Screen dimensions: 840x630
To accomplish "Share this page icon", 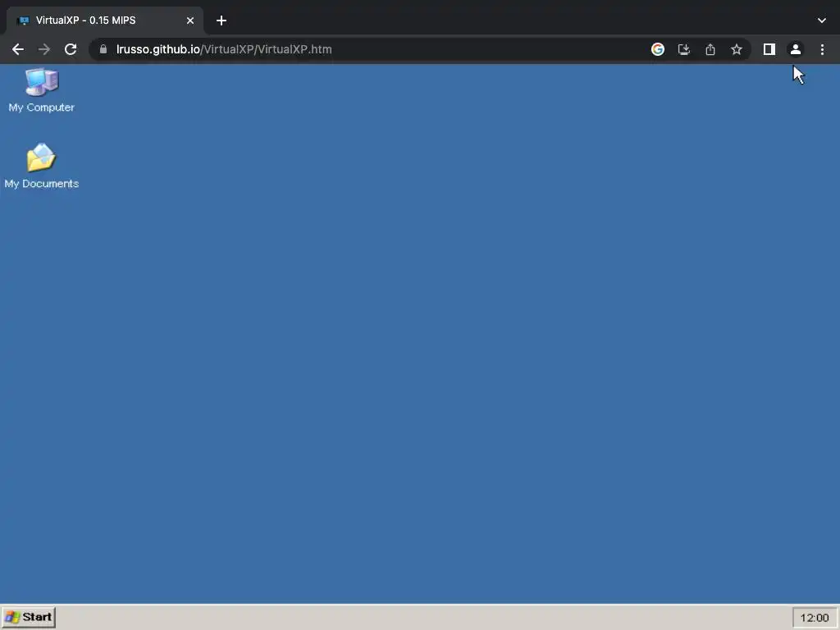I will click(x=710, y=49).
